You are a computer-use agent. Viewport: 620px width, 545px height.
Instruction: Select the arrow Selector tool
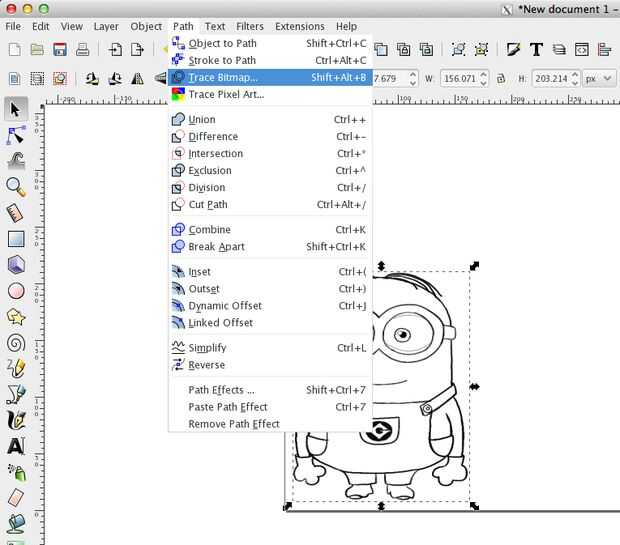16,109
